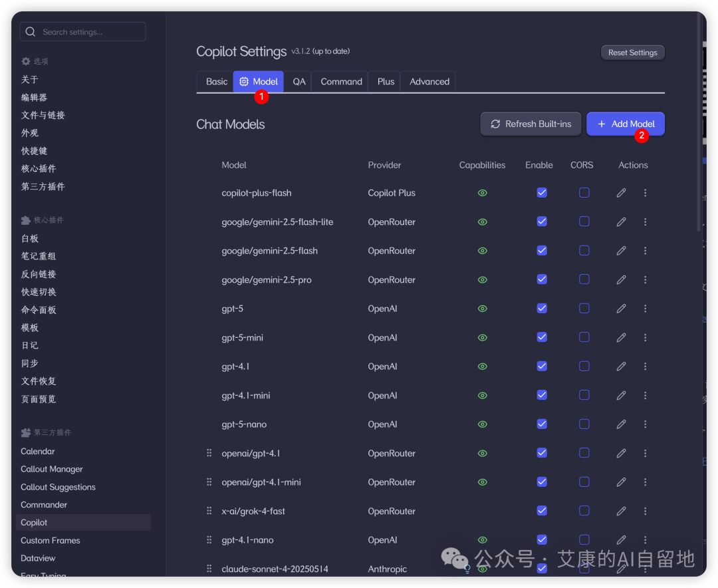The height and width of the screenshot is (588, 718).
Task: Click vision capability icon for gpt-5
Action: coord(482,309)
